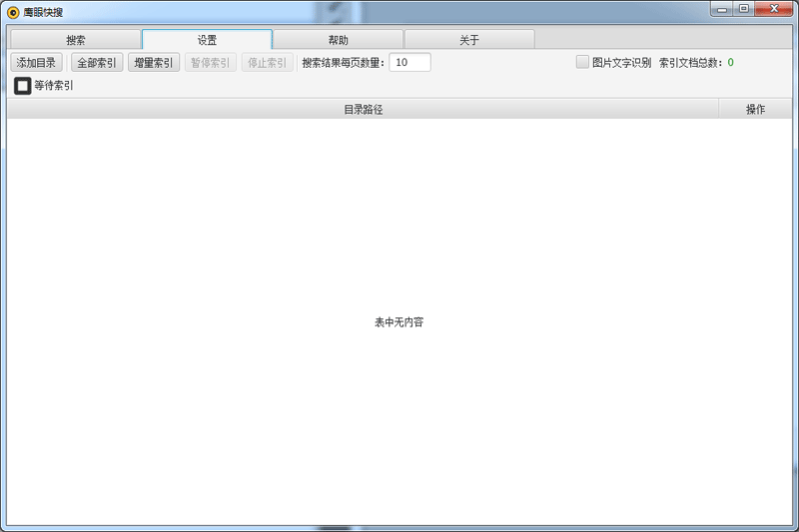The image size is (799, 532).
Task: Click the 添加目录 button
Action: coord(36,63)
